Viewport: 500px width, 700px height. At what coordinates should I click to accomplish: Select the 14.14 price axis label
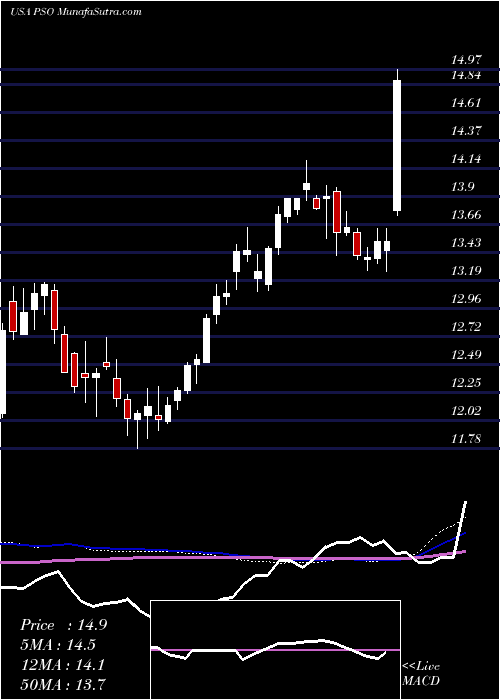(x=466, y=159)
